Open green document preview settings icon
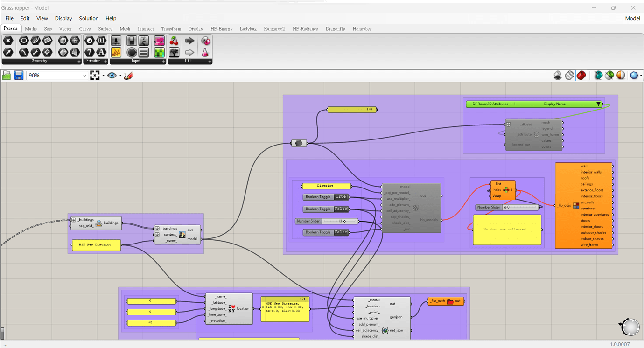The image size is (644, 348). pos(609,76)
